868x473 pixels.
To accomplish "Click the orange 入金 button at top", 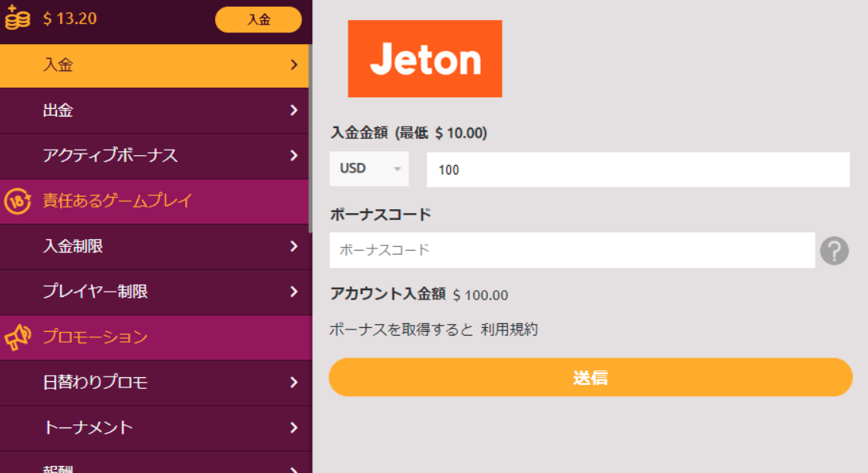I will tap(258, 19).
